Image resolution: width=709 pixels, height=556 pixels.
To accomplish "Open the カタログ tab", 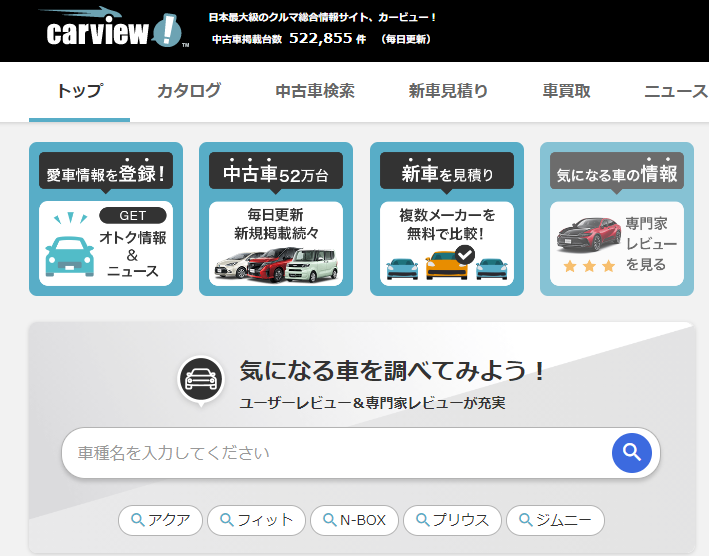I will point(189,91).
